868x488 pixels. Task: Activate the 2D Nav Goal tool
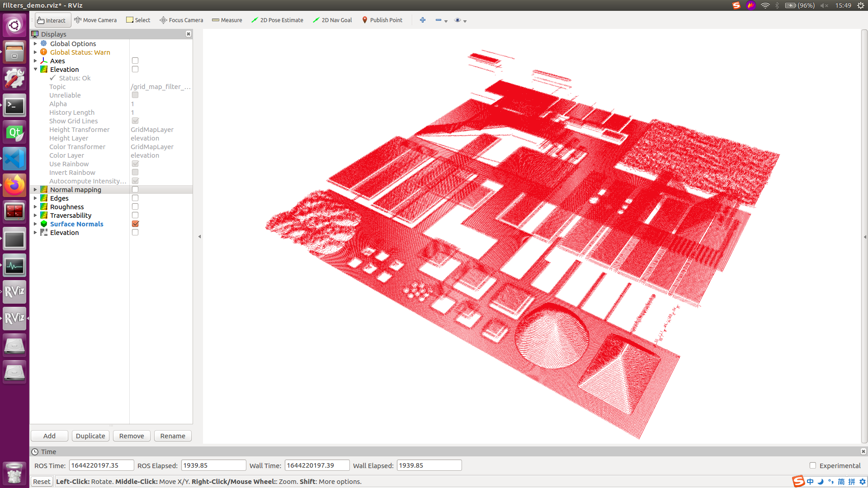pos(332,20)
